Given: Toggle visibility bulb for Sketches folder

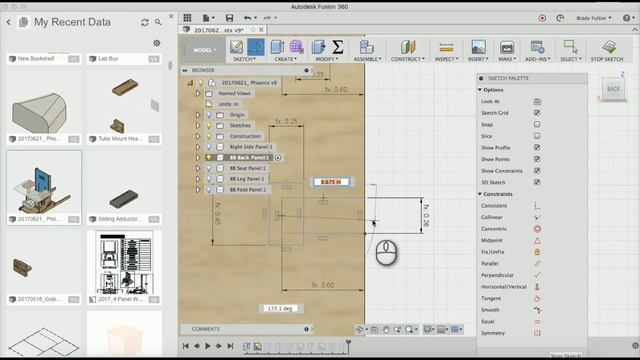Looking at the screenshot, I should point(209,125).
